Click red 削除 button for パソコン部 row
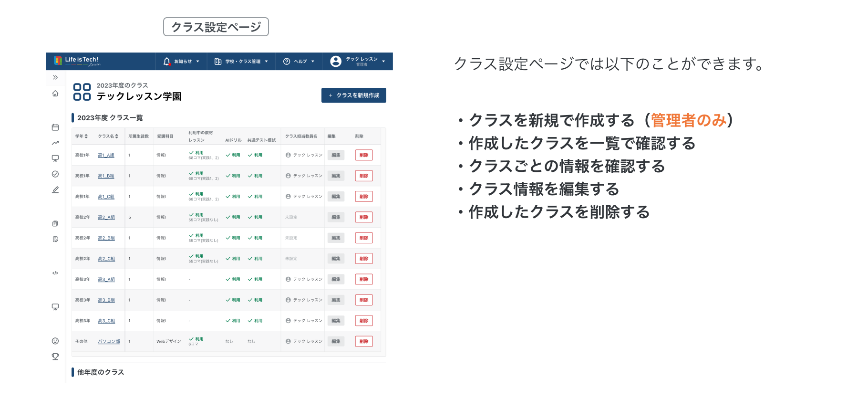868x399 pixels. coord(364,341)
